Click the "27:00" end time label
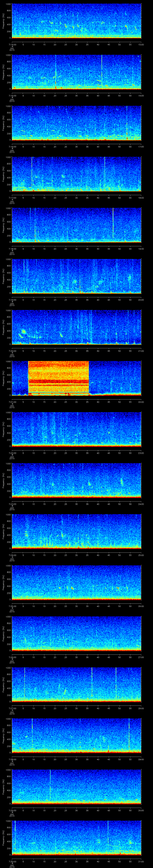This screenshot has height=868, width=153. coord(141,657)
